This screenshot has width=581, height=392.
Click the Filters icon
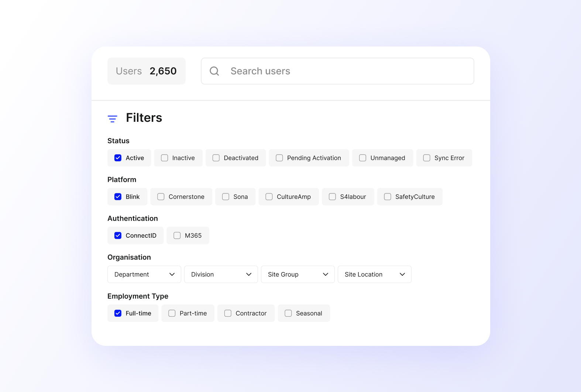(112, 118)
